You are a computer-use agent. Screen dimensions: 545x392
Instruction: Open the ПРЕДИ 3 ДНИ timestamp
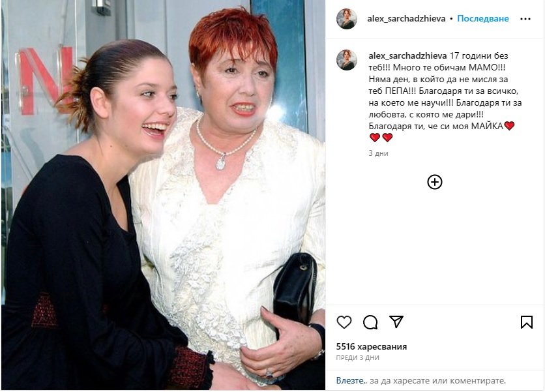[357, 357]
